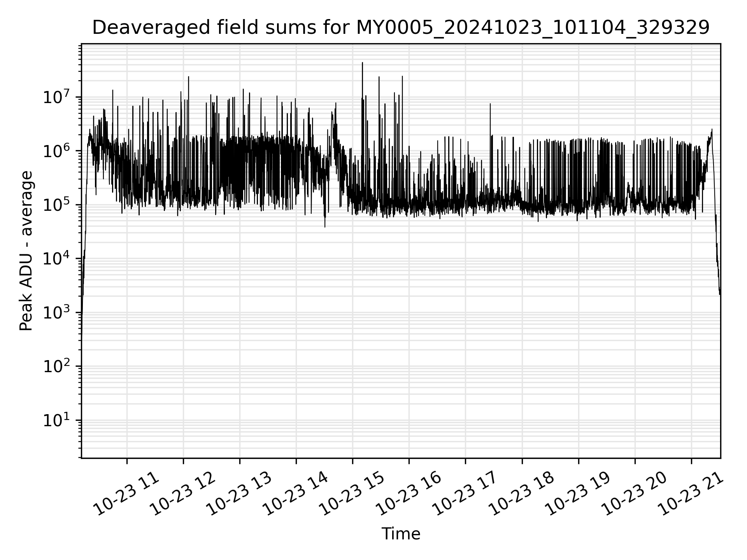Click the y tick label 10^5

(x=56, y=205)
